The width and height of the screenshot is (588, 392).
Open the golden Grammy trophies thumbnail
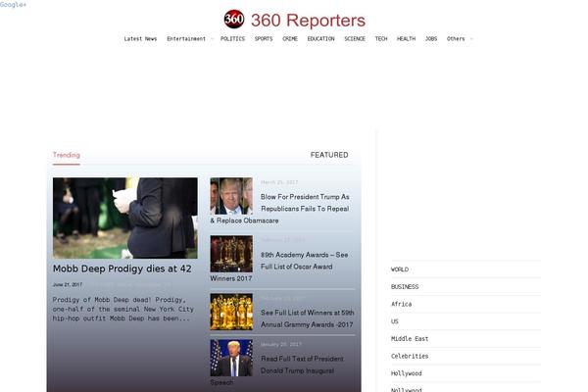pos(231,312)
